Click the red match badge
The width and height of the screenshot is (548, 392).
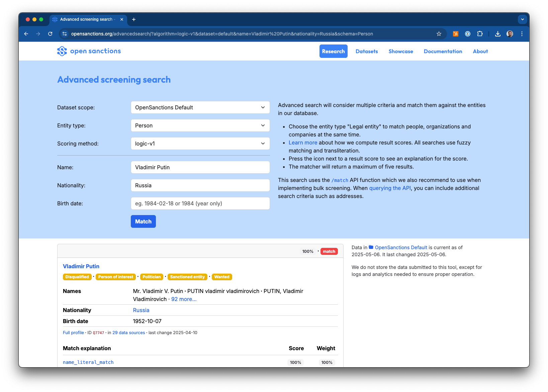pyautogui.click(x=329, y=251)
